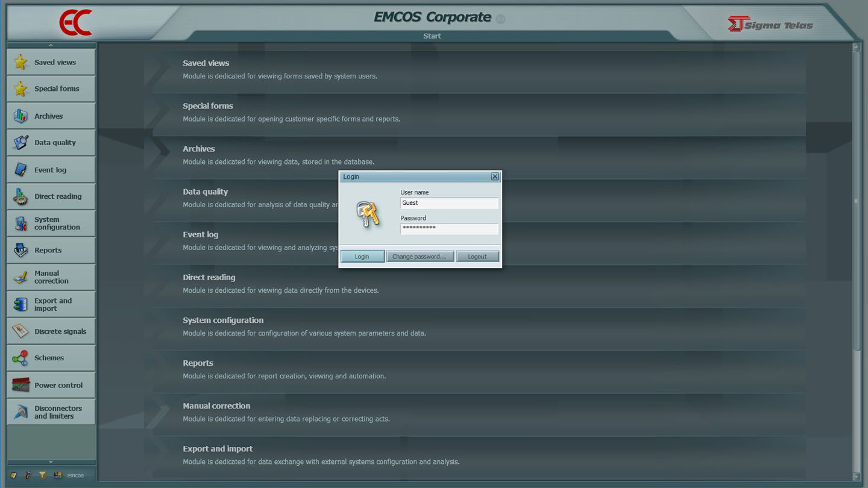Open Reports heading in main list
The height and width of the screenshot is (488, 868).
click(198, 363)
